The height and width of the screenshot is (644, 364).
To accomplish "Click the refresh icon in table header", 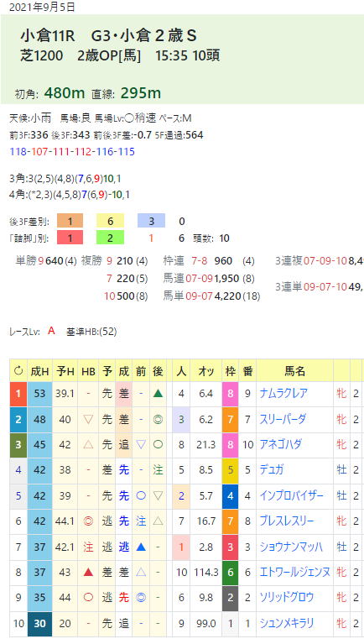I will (18, 371).
